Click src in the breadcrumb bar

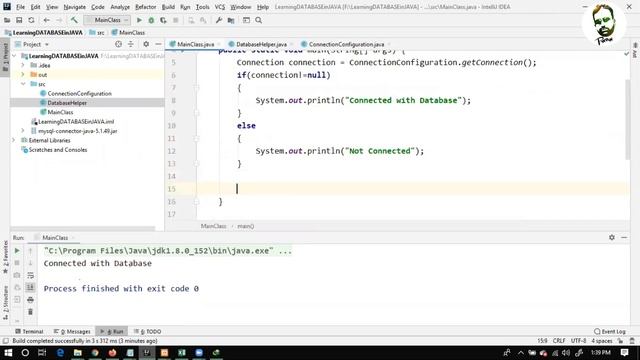(x=100, y=33)
